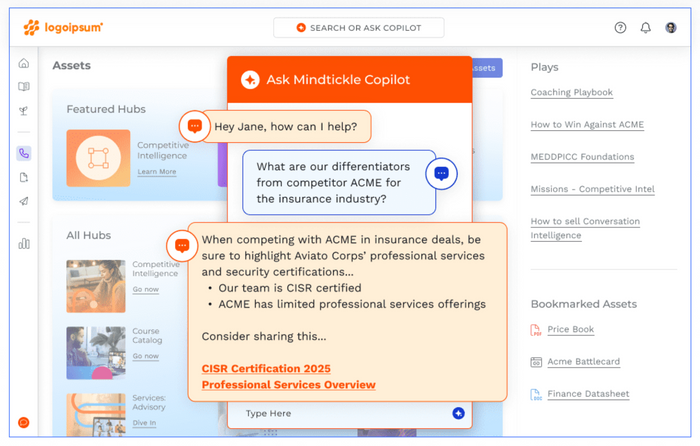Screen dimensions: 700x446
Task: Click Dive In under Services: Advisory
Action: point(144,423)
